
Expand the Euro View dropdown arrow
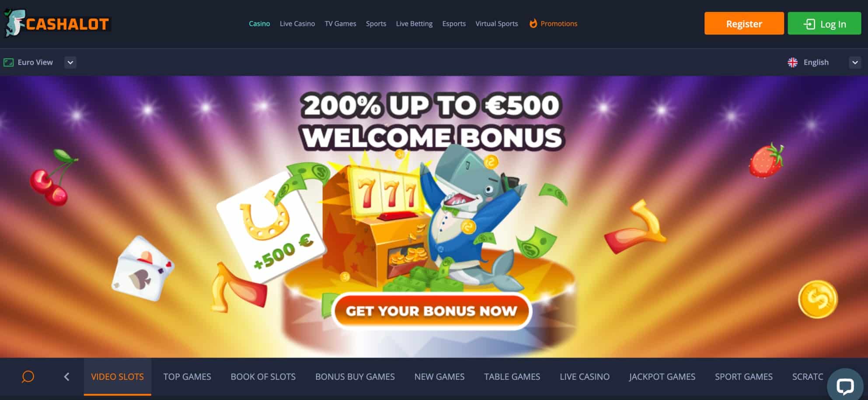[x=70, y=63]
